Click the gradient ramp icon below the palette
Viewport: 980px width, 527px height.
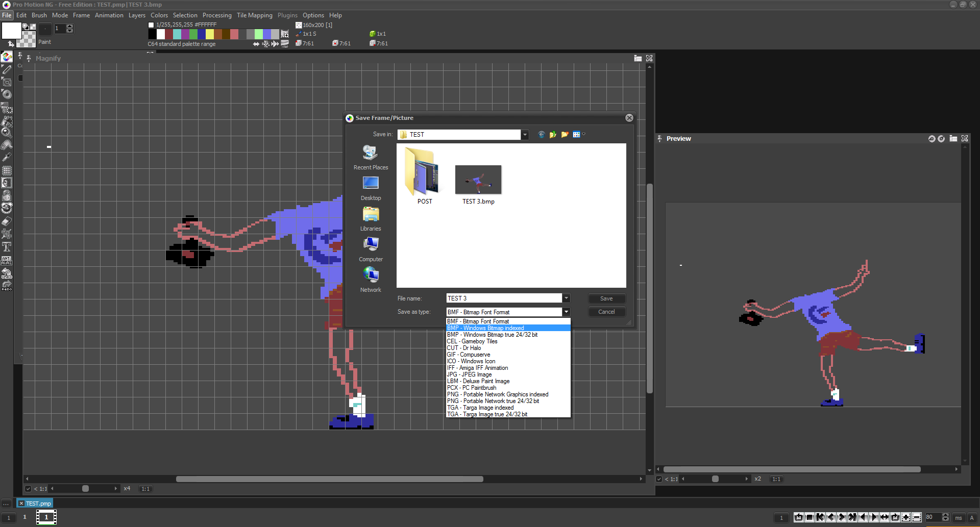click(285, 44)
